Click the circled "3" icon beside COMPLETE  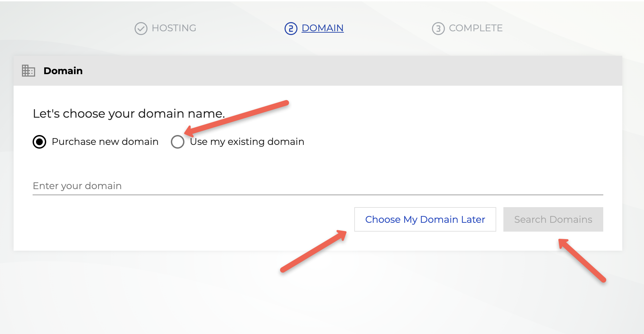pos(438,28)
